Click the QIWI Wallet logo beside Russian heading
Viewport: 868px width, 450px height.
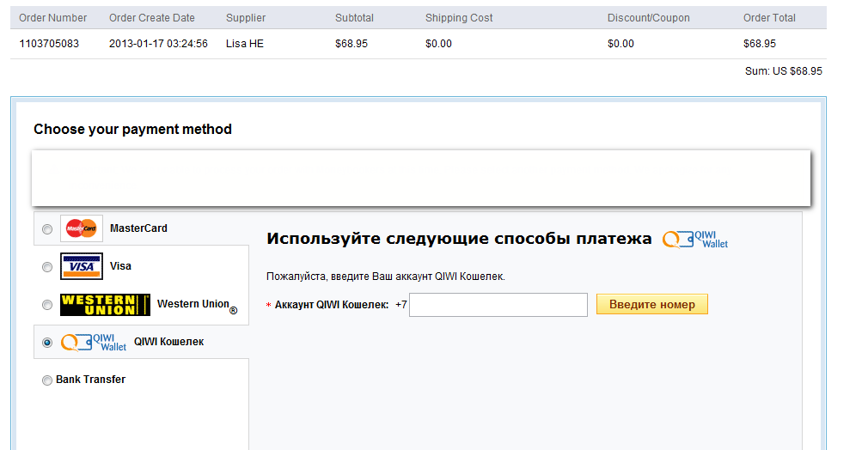click(695, 239)
